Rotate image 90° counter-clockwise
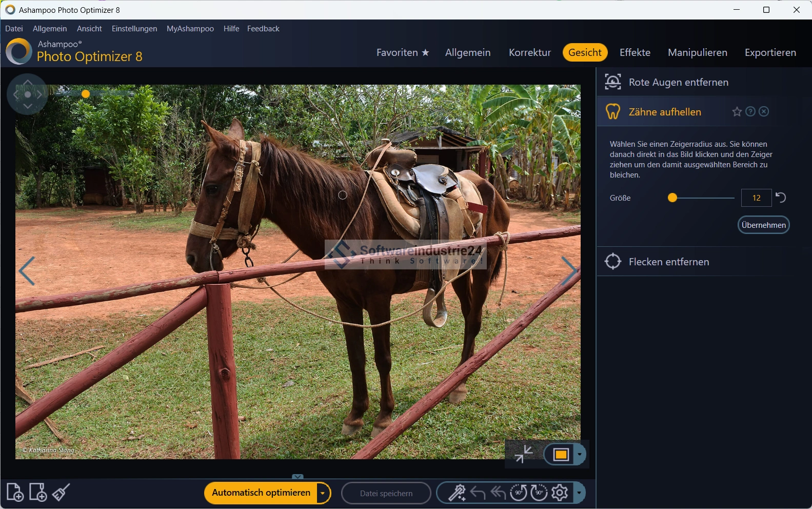This screenshot has width=812, height=509. coord(518,493)
